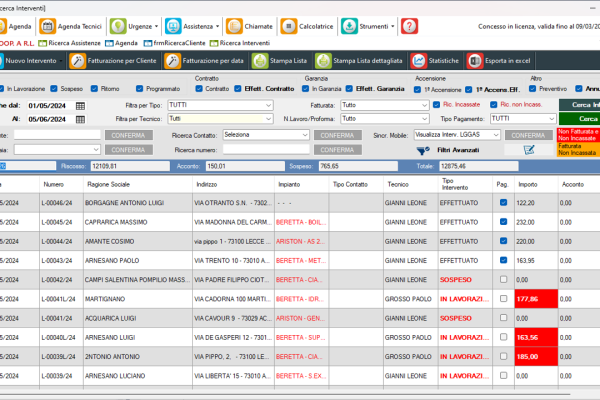
Task: Toggle the Programmato checkbox
Action: pos(139,89)
